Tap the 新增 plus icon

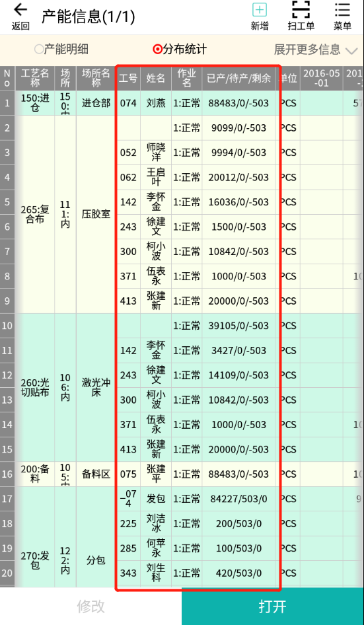(x=260, y=10)
